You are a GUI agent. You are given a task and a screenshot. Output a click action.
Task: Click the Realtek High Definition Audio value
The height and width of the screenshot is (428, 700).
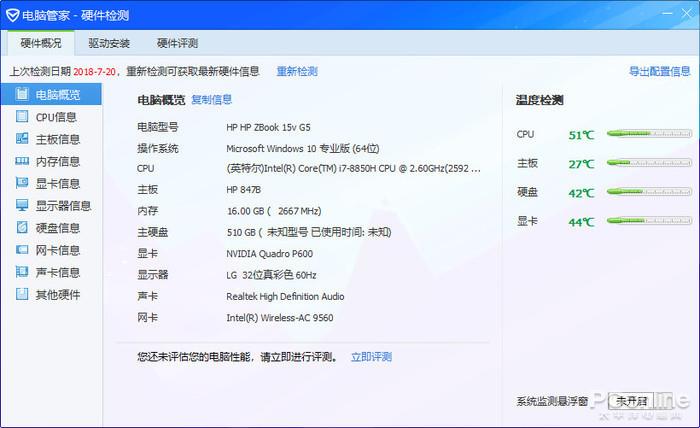click(285, 297)
